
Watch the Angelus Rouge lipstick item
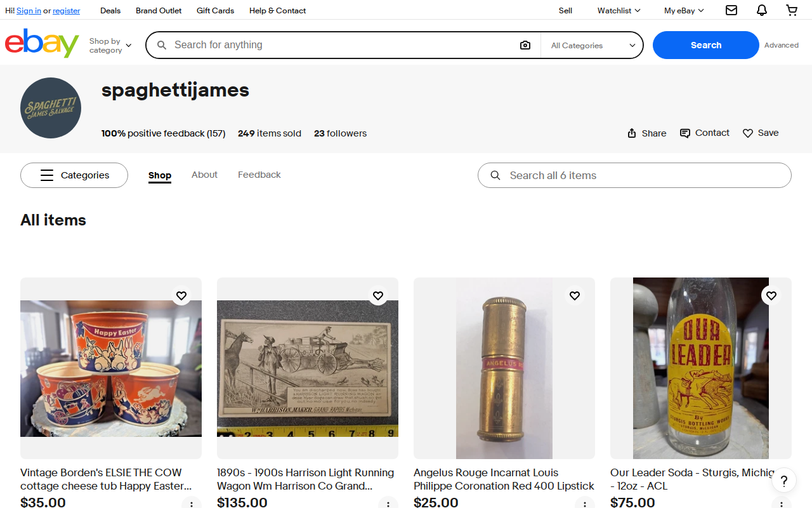[575, 295]
